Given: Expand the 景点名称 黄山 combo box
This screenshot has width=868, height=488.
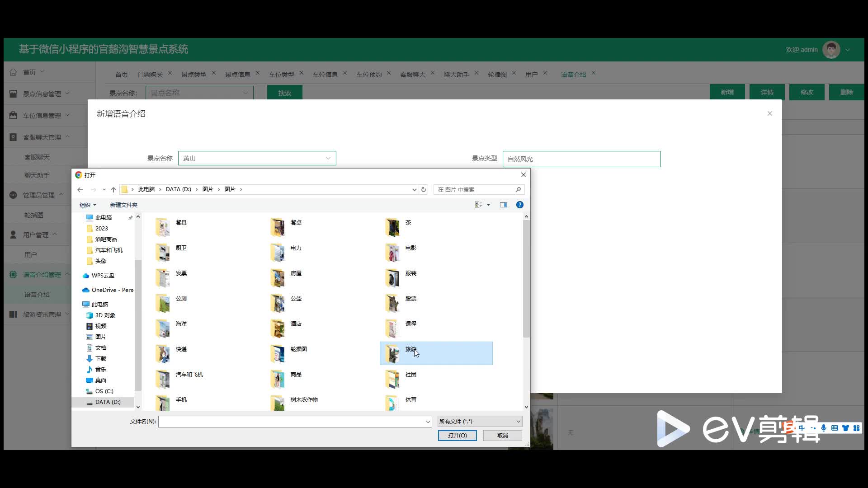Looking at the screenshot, I should [x=257, y=158].
